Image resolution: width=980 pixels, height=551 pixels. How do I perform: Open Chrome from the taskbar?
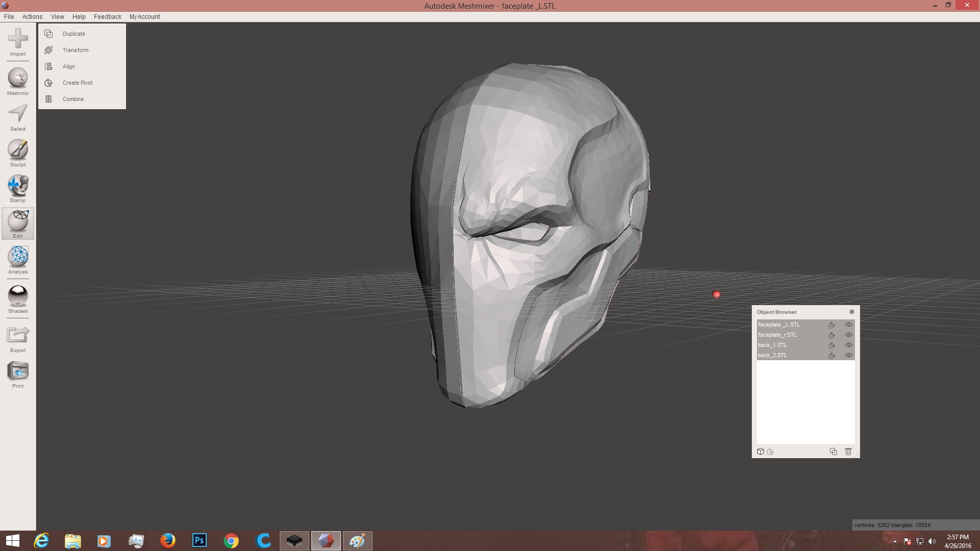point(231,541)
